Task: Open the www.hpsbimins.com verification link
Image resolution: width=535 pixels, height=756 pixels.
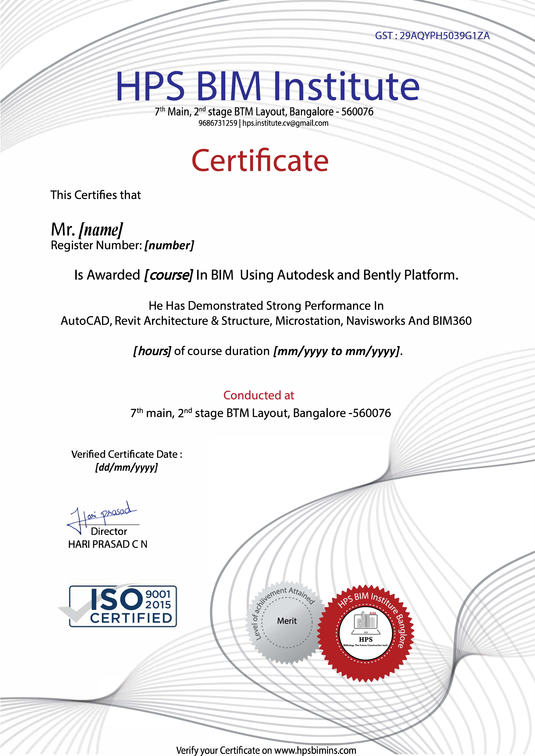Action: pos(315,750)
